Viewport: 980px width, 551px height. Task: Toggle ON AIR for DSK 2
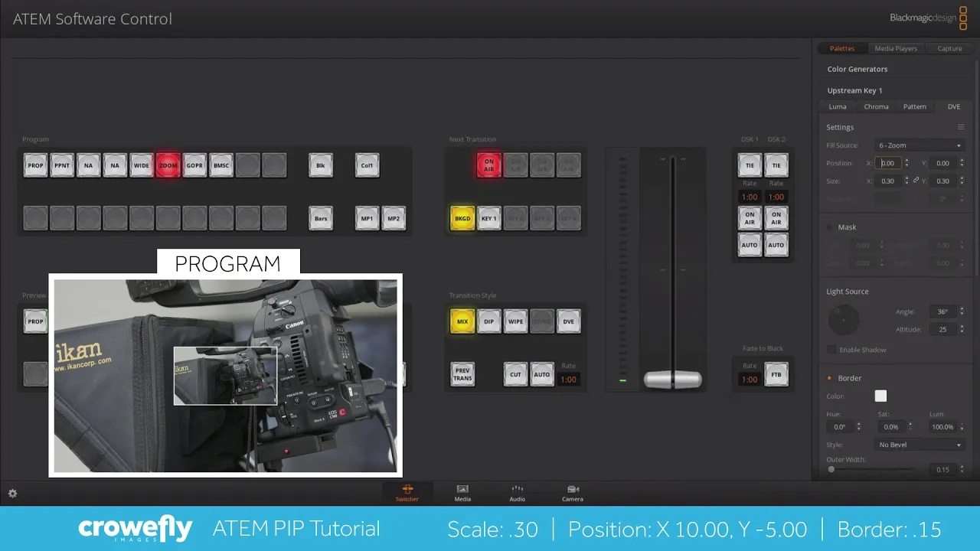(x=776, y=218)
